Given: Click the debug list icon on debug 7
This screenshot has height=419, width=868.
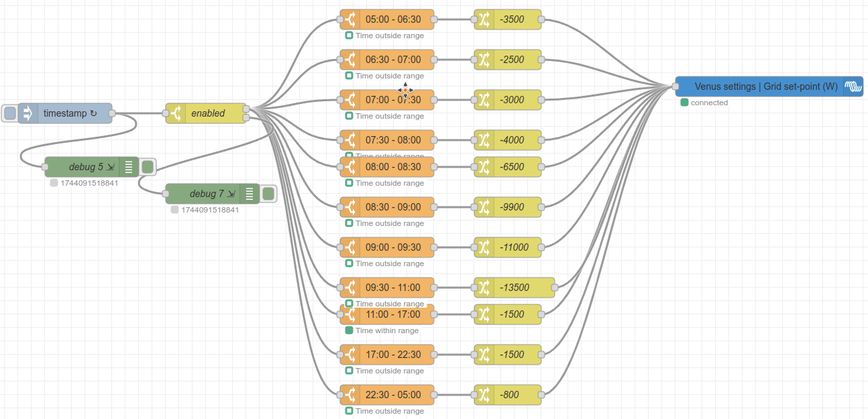Looking at the screenshot, I should [249, 194].
